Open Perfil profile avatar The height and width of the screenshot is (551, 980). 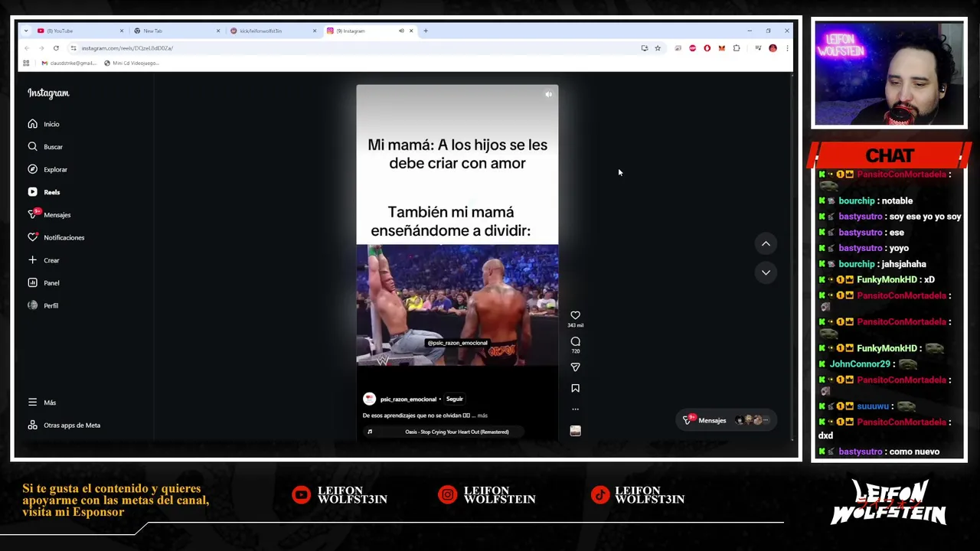(32, 305)
